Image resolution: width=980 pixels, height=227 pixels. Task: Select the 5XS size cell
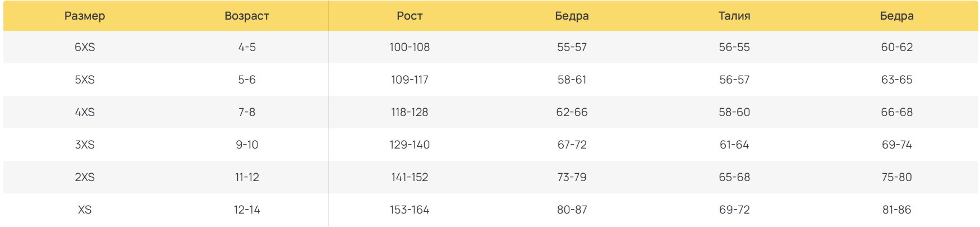(85, 80)
